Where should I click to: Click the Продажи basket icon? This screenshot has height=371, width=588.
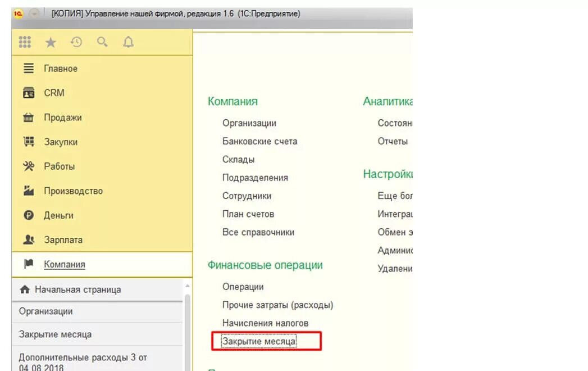pos(29,117)
